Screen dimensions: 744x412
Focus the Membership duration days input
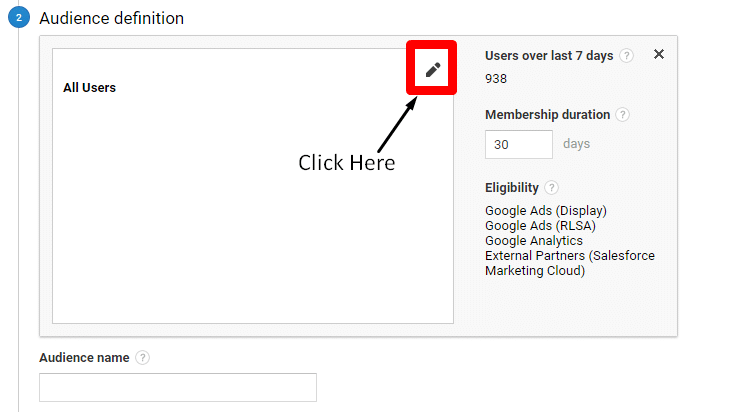click(518, 144)
